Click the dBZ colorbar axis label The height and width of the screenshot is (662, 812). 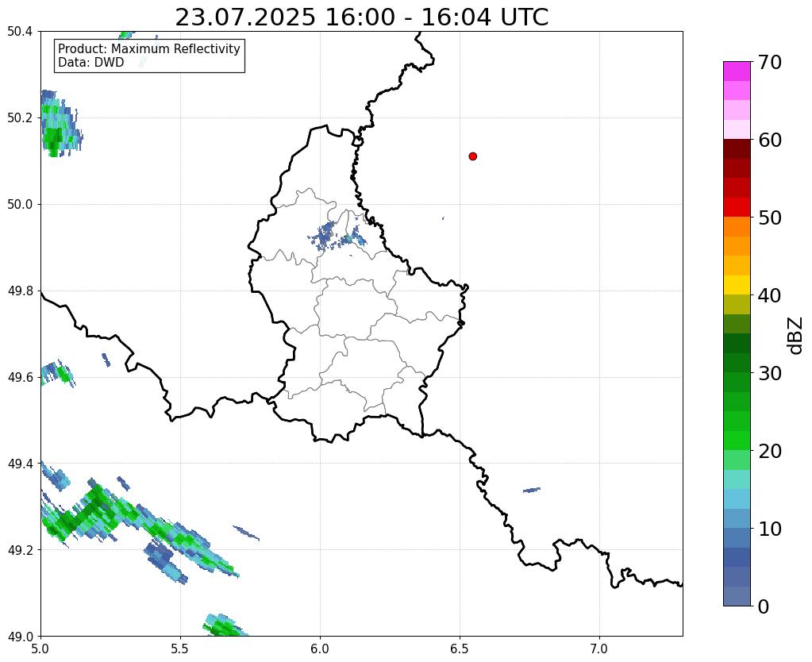(796, 336)
